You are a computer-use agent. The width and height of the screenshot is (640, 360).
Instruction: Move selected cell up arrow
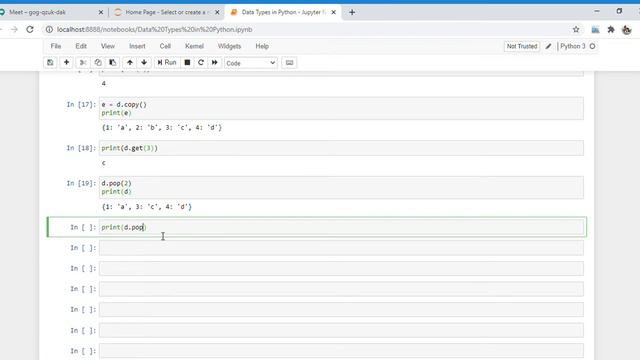pos(130,62)
